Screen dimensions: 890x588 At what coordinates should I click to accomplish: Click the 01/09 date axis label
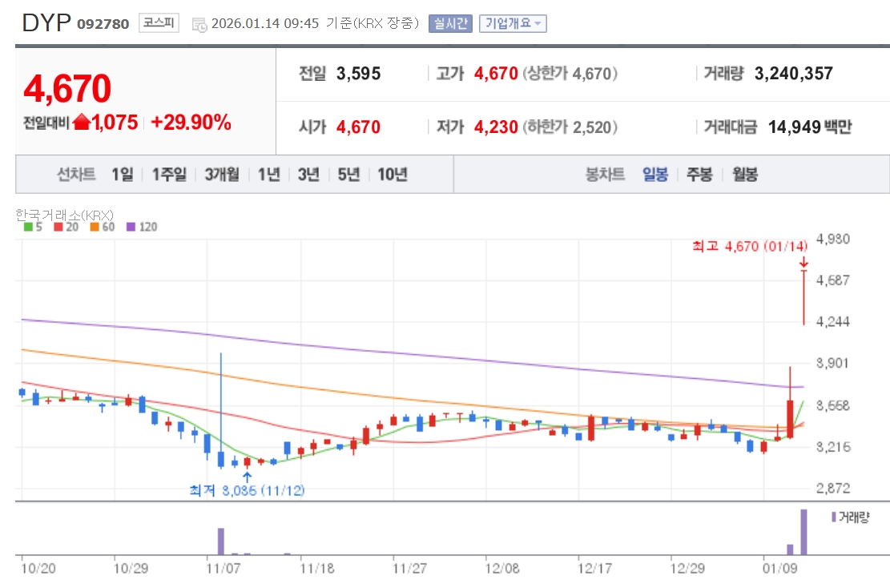point(780,568)
